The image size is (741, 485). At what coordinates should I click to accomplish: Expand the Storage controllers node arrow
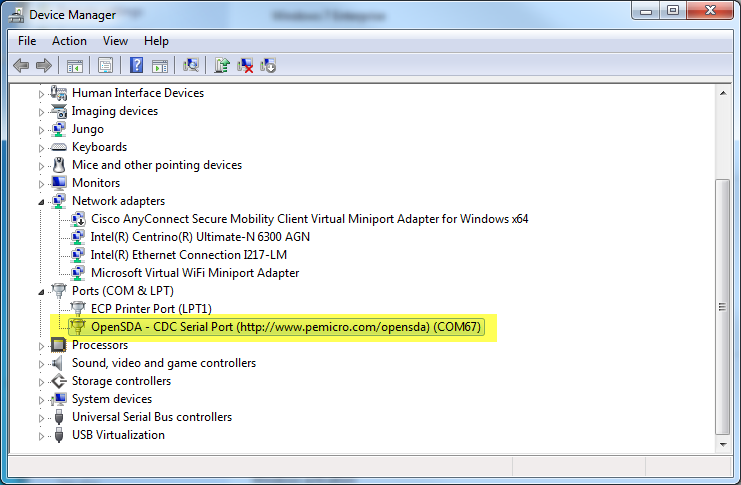(41, 382)
